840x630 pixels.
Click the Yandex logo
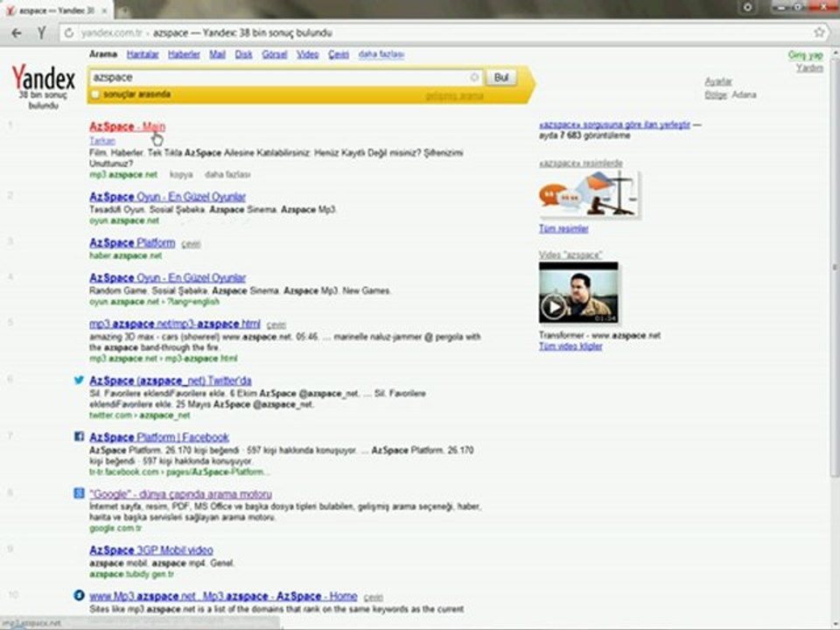(x=44, y=79)
